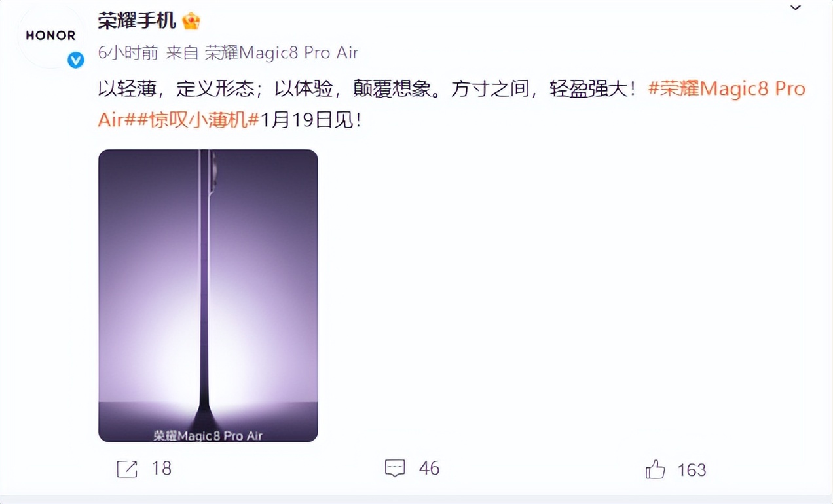Viewport: 833px width, 504px height.
Task: Click the blue verified badge on avatar
Action: coord(76,60)
